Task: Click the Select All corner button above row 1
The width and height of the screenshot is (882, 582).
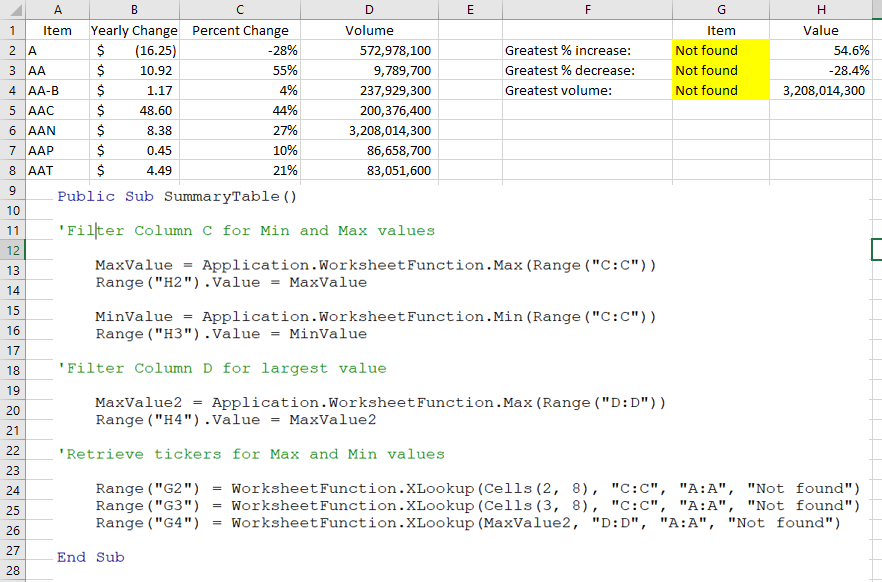Action: 12,9
